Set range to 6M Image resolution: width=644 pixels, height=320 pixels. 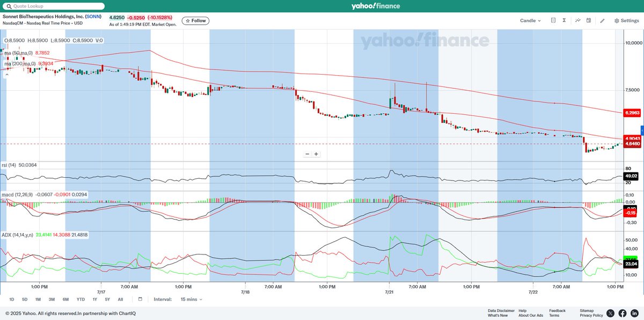pos(65,299)
